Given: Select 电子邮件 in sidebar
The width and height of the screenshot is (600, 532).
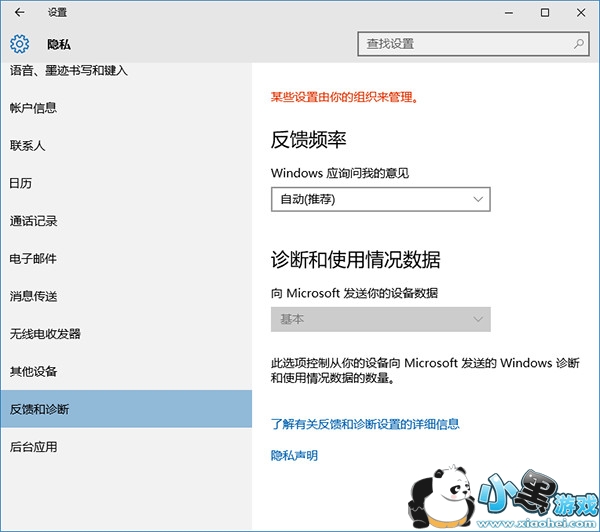Looking at the screenshot, I should pos(126,258).
